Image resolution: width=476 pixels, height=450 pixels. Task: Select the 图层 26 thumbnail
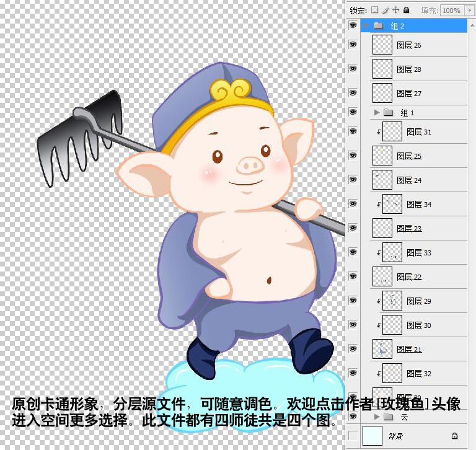382,45
